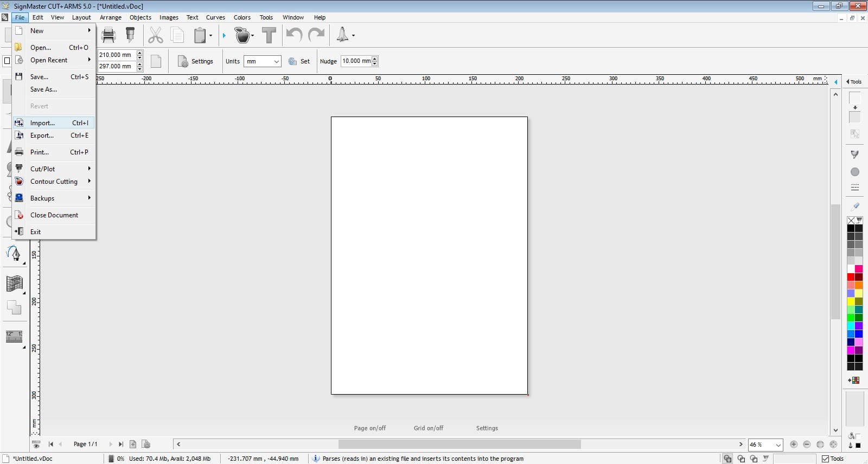Click the add page icon

click(133, 444)
